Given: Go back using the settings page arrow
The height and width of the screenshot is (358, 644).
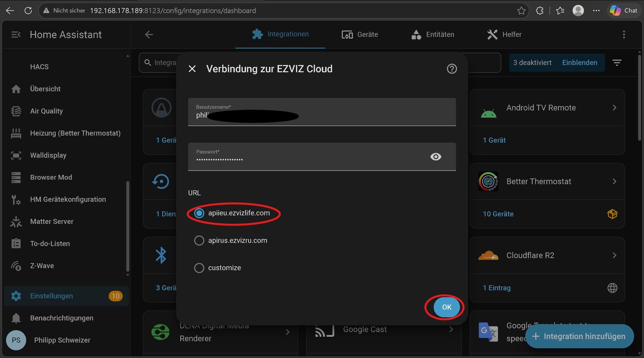Looking at the screenshot, I should coord(149,35).
